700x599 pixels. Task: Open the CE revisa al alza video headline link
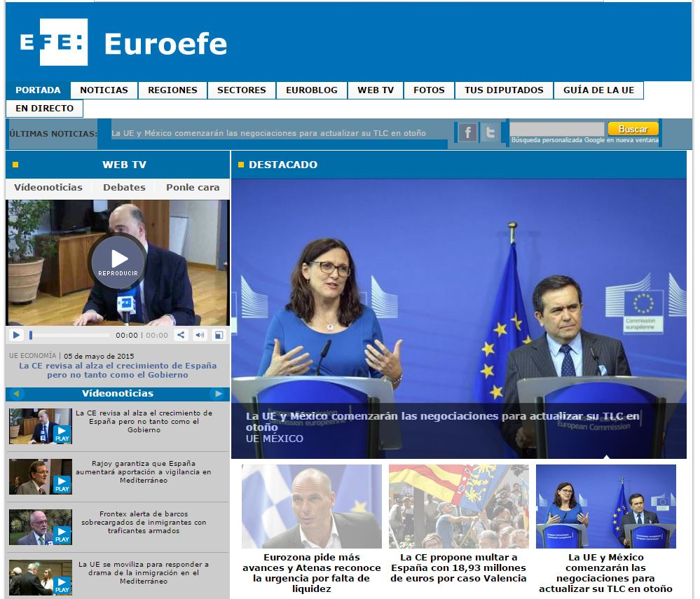point(118,371)
